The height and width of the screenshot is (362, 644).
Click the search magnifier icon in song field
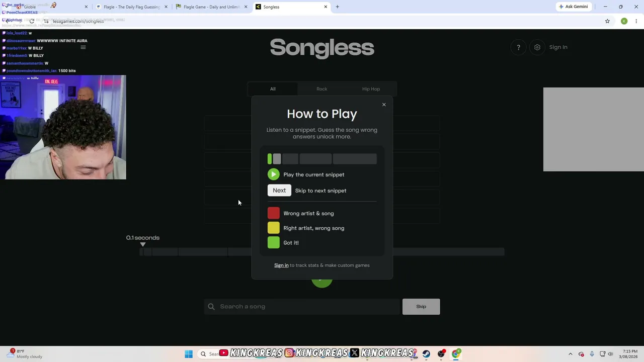click(x=211, y=307)
